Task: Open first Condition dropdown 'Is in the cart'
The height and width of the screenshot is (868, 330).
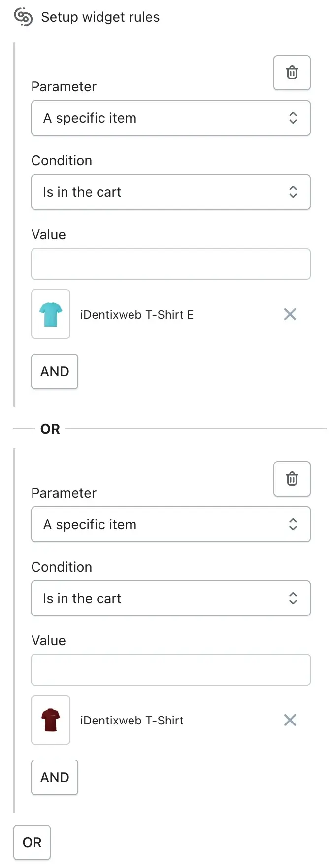Action: point(171,192)
